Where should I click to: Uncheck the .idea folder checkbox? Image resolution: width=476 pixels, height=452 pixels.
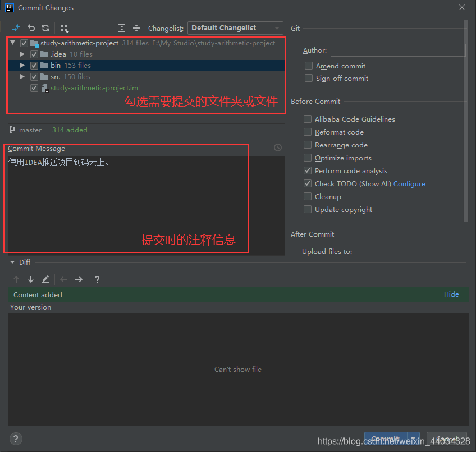pyautogui.click(x=34, y=54)
